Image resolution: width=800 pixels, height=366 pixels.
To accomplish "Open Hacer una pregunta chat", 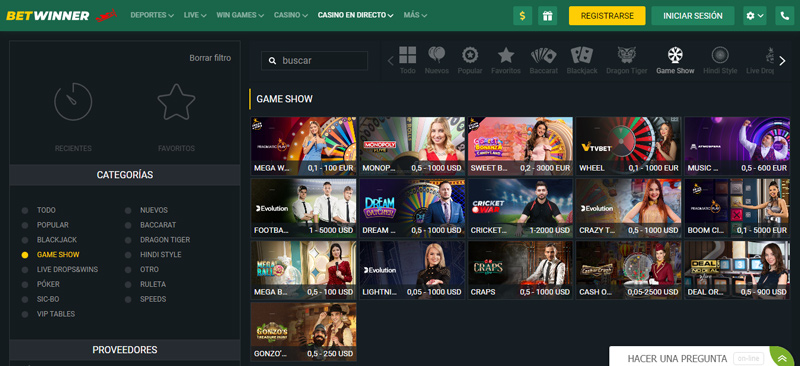I will click(x=677, y=358).
